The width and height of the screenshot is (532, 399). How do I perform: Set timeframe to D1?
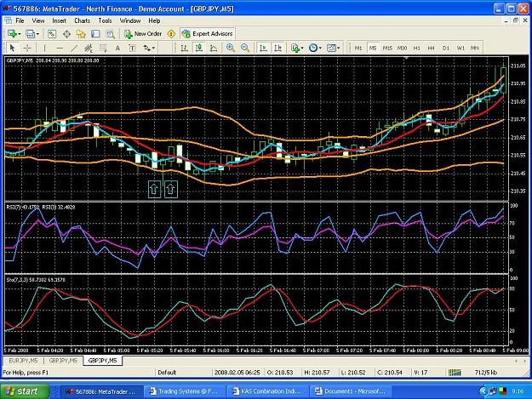tap(446, 48)
